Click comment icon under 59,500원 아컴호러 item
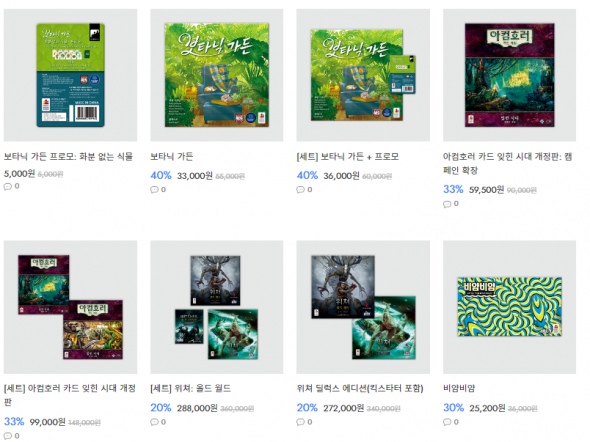 tap(447, 204)
